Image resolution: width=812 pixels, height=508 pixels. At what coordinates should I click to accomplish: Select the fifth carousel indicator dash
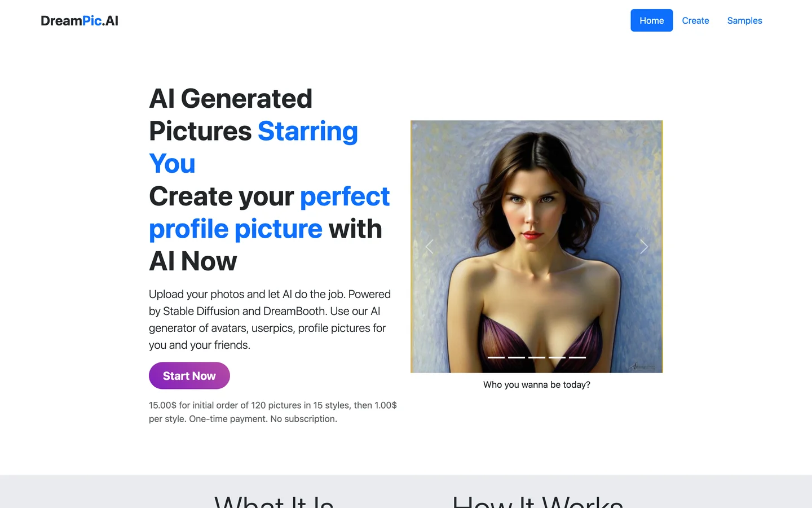(577, 357)
